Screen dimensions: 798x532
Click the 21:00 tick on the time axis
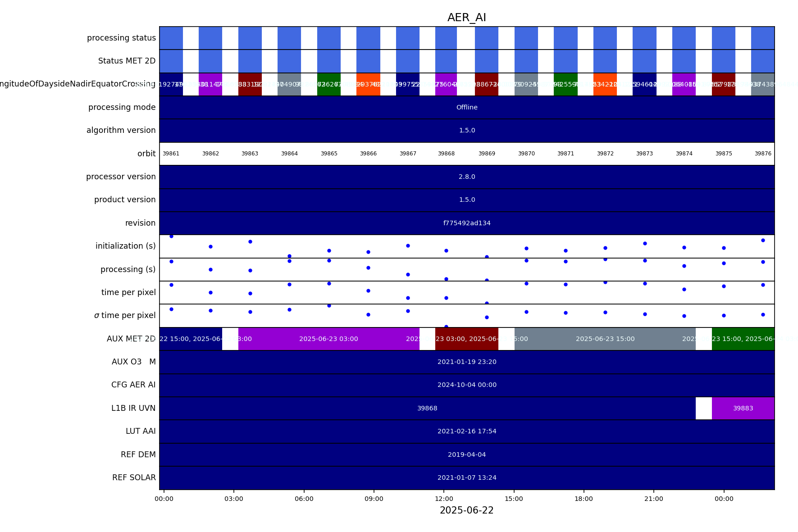(x=653, y=499)
